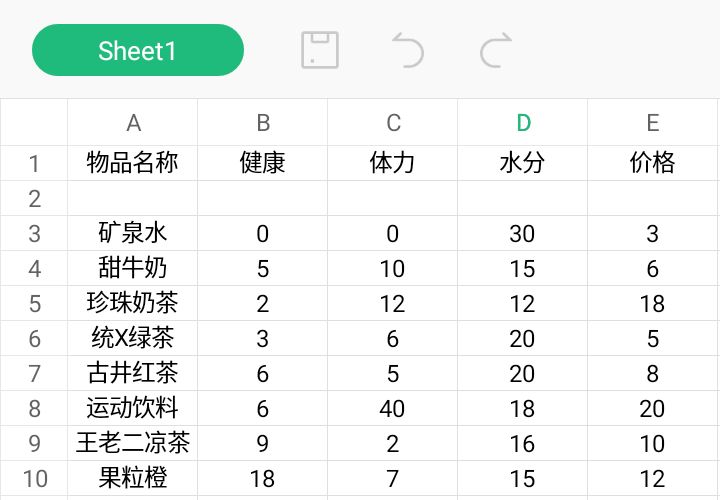720x500 pixels.
Task: Select row 2 header
Action: (34, 199)
